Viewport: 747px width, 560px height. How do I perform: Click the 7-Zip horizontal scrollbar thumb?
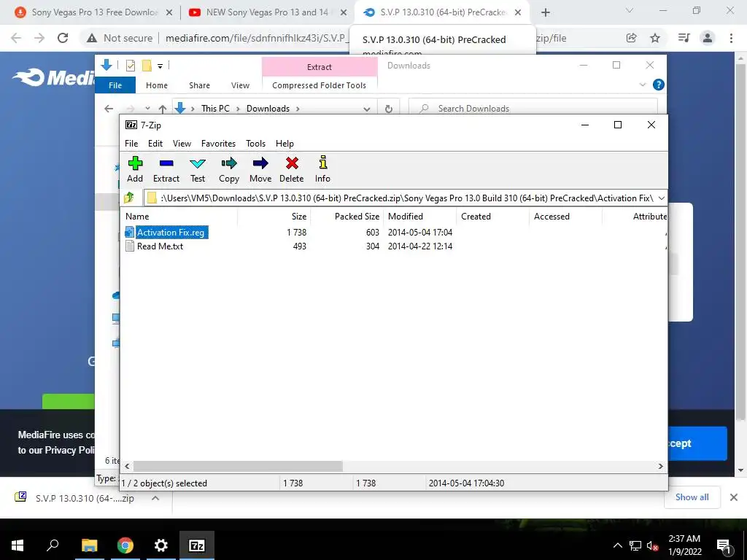tap(238, 466)
